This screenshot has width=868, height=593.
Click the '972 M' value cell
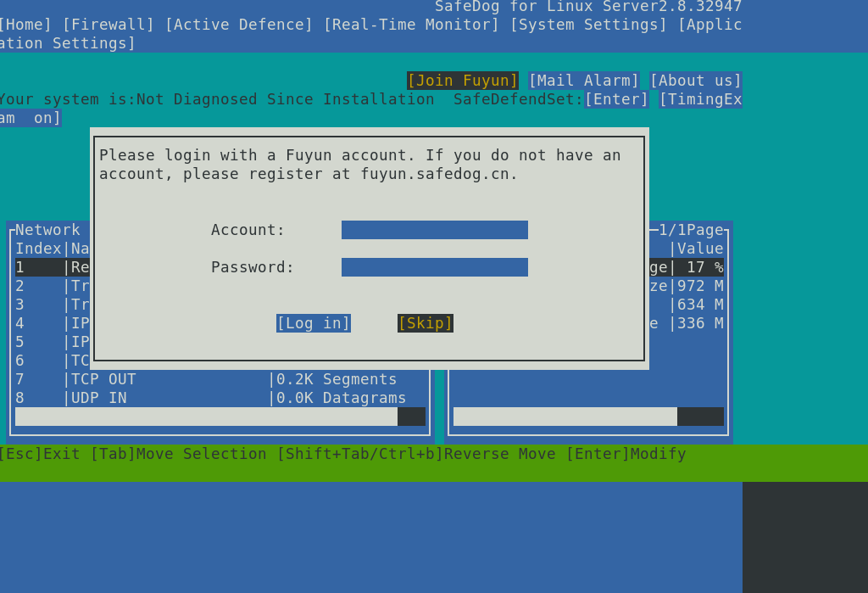pos(700,286)
